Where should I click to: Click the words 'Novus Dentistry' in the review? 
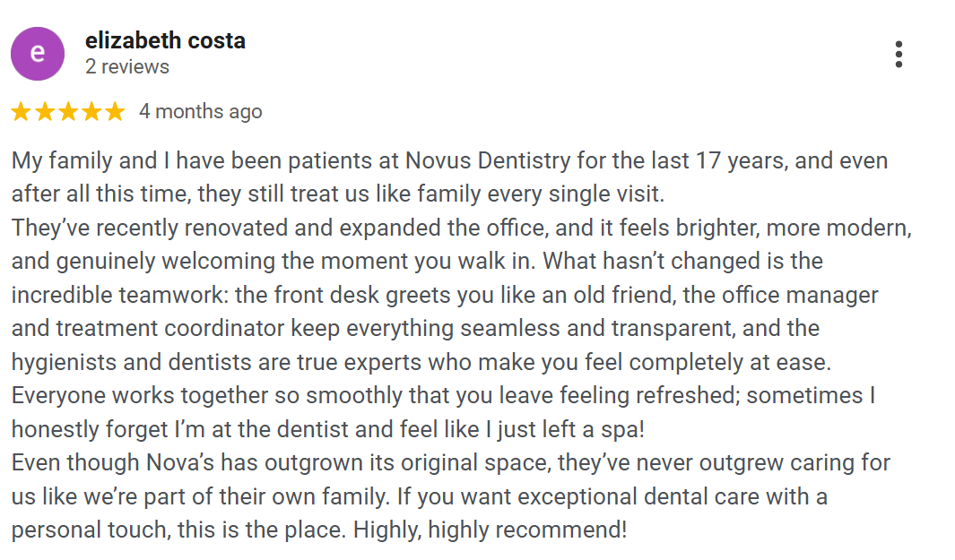pos(487,161)
